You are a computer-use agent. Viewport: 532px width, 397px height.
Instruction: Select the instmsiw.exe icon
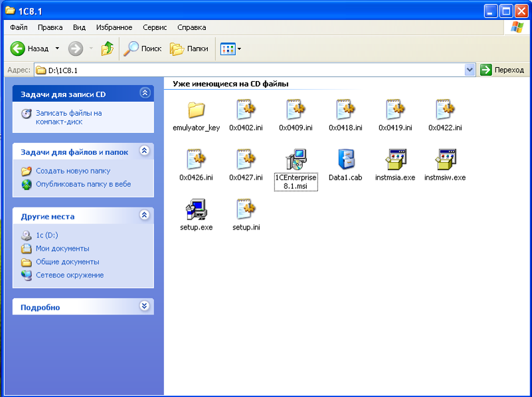(446, 160)
